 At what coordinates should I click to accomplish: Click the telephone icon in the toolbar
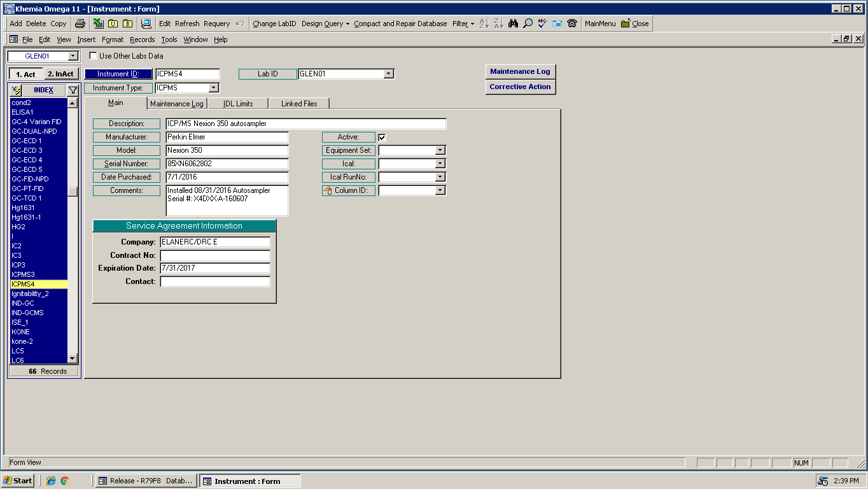(572, 24)
